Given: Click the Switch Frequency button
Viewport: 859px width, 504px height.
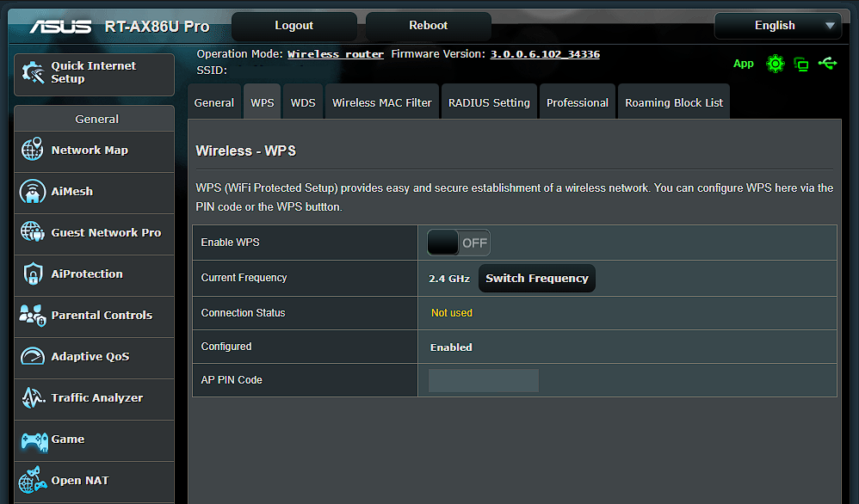Looking at the screenshot, I should coord(536,278).
